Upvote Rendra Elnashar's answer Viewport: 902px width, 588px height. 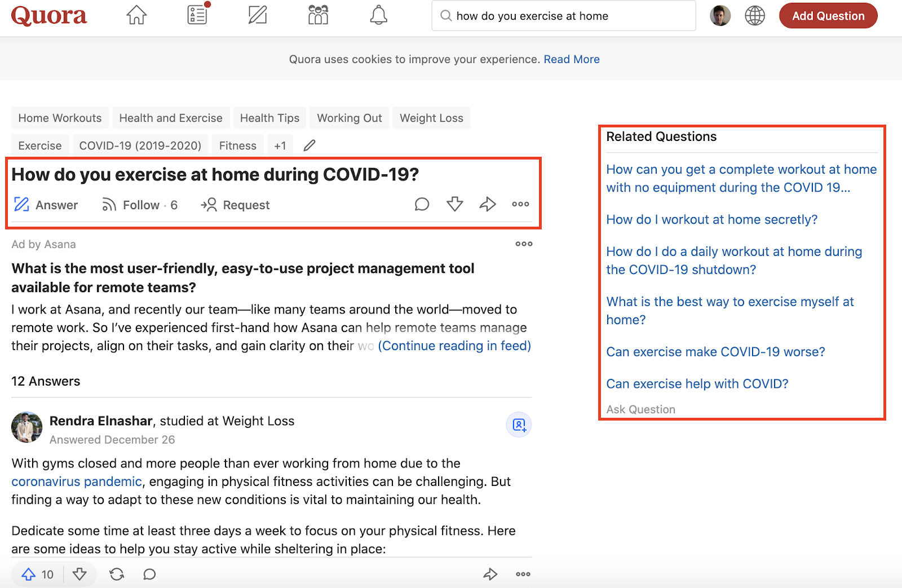(x=37, y=574)
